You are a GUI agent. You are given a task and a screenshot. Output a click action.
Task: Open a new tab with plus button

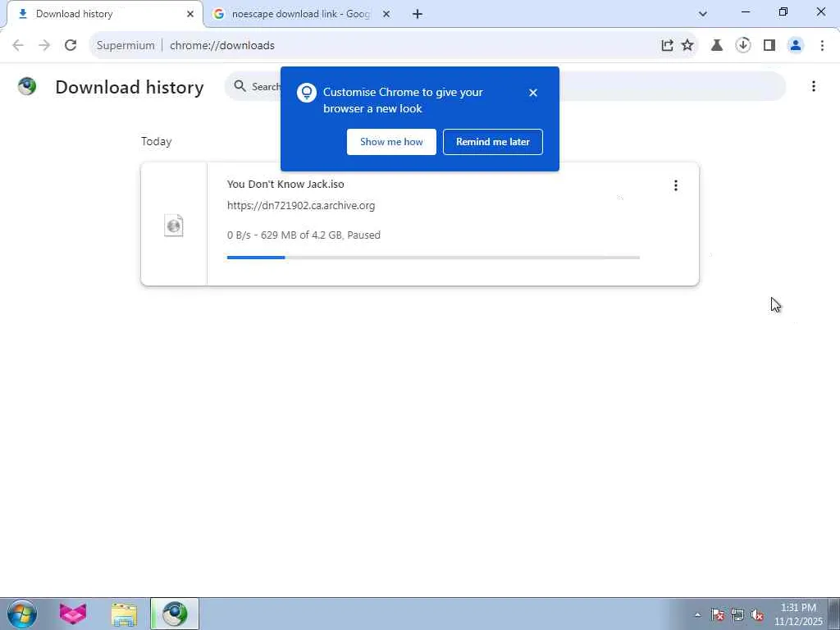pos(418,15)
